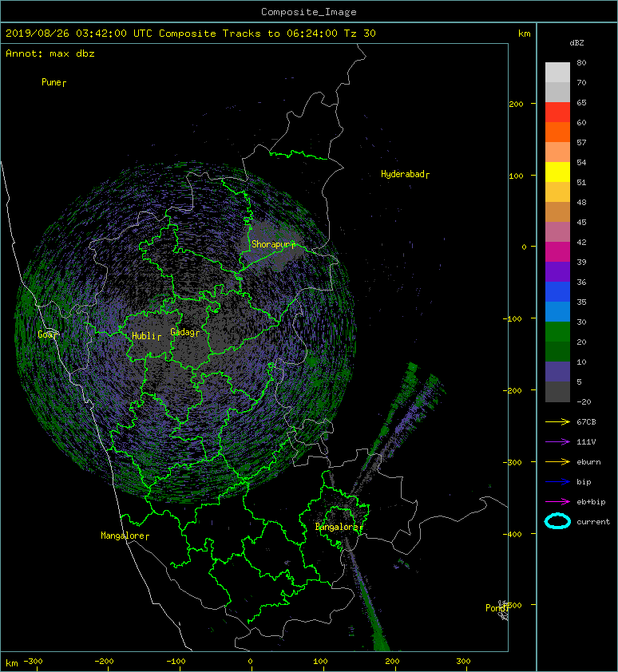Screen dimensions: 618x672
Task: Click the green 20–30 dBZ swatch
Action: point(557,331)
